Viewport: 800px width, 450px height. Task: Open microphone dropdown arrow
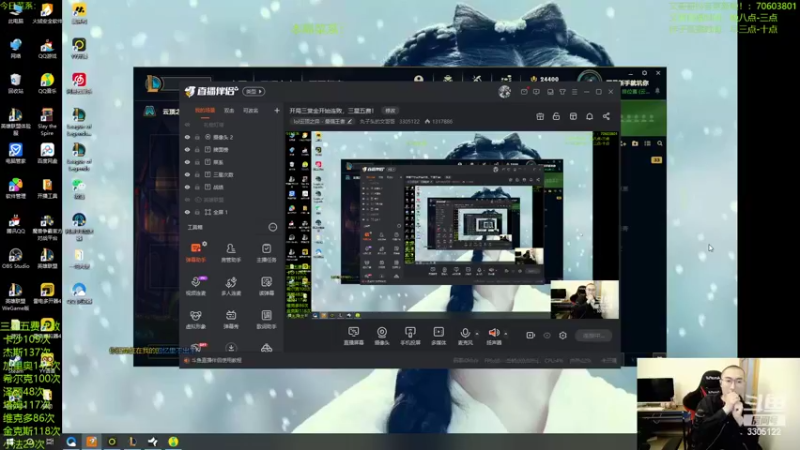477,334
